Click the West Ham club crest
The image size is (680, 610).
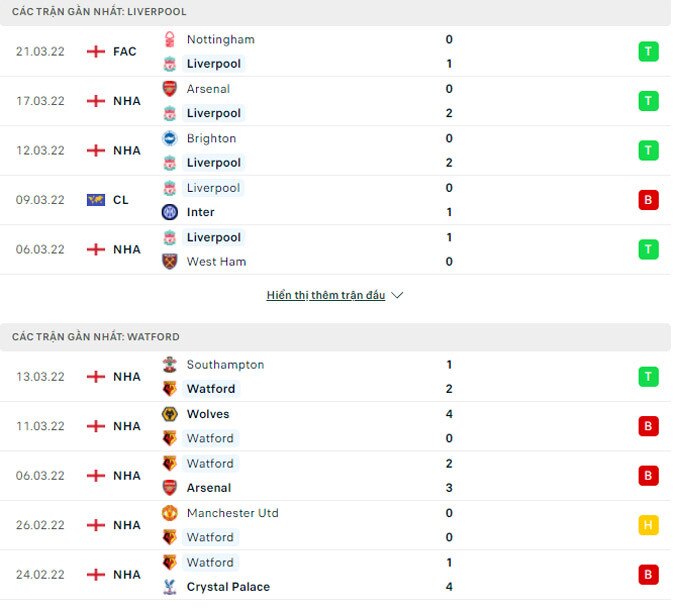(x=170, y=262)
